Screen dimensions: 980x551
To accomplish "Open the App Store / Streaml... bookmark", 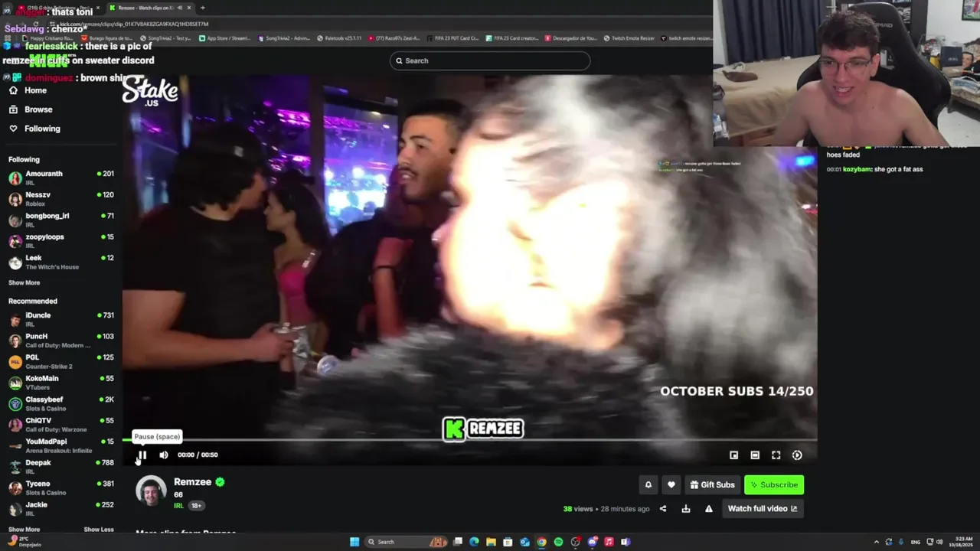I will point(224,37).
